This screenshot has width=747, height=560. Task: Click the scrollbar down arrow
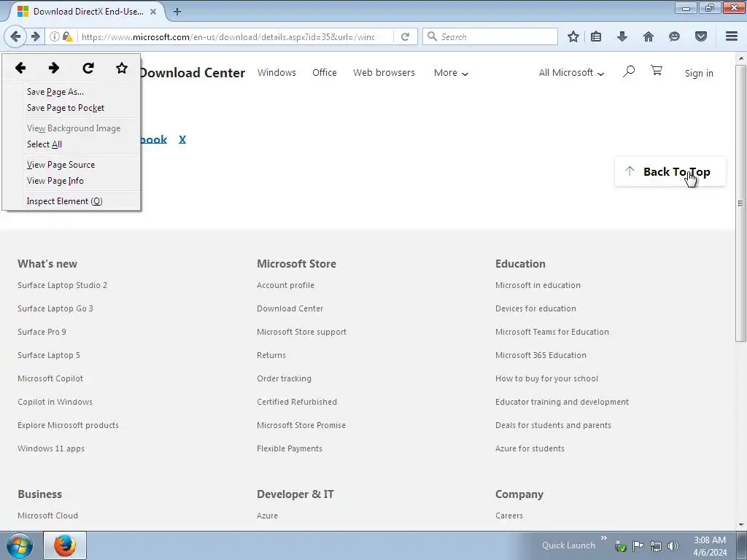pyautogui.click(x=740, y=525)
